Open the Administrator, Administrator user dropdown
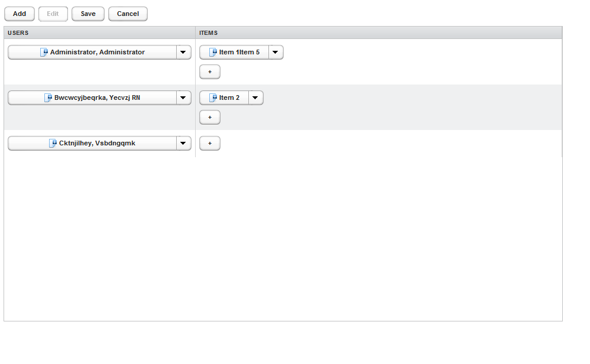 pyautogui.click(x=183, y=52)
